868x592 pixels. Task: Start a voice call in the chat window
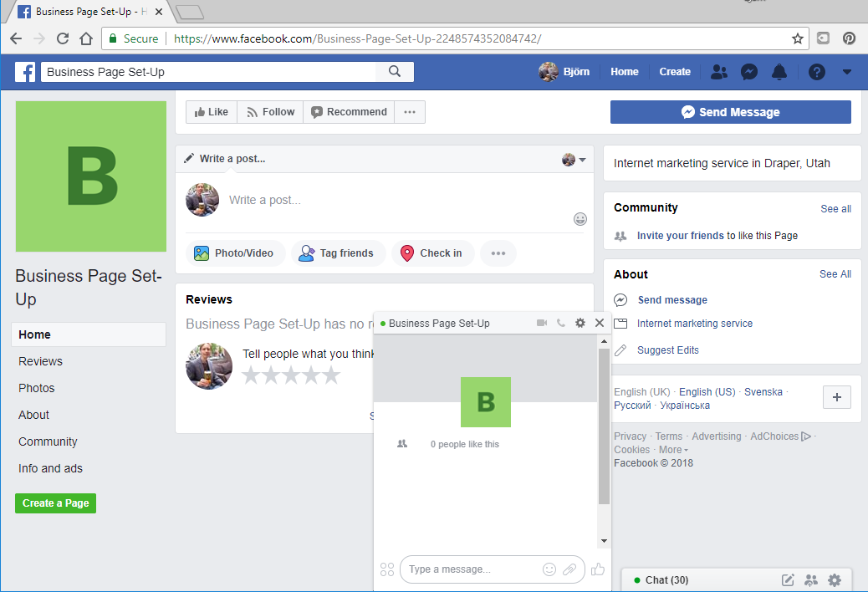coord(561,323)
